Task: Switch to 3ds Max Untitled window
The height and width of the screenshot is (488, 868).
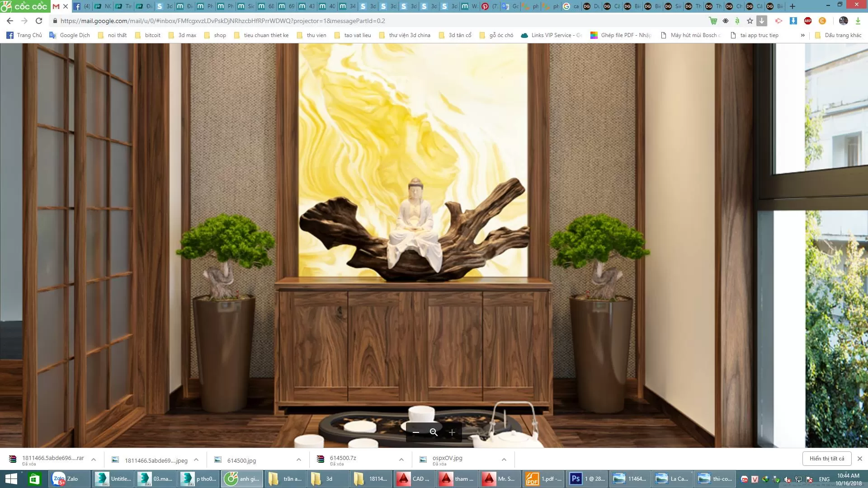Action: click(x=112, y=479)
